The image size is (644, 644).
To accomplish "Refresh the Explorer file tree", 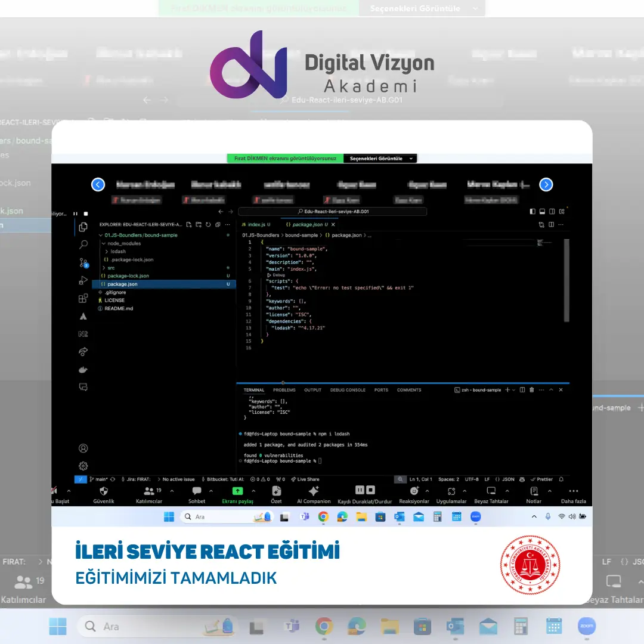I will (208, 225).
